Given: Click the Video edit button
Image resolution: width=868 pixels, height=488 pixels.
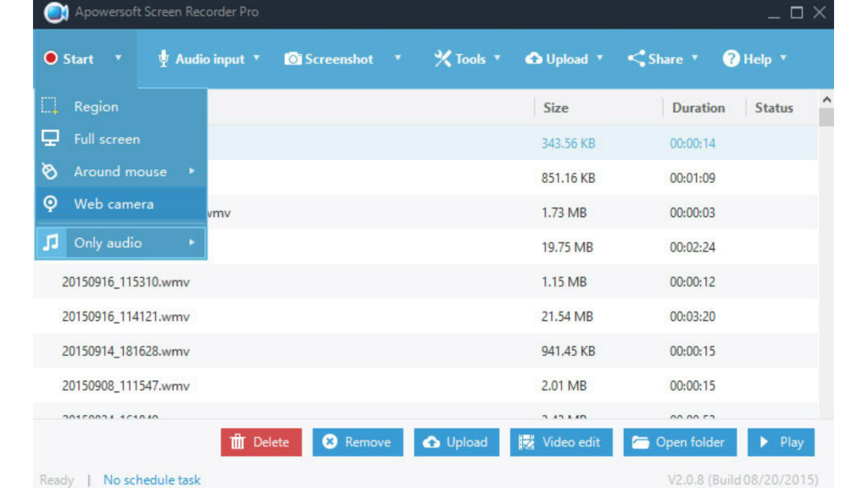Looking at the screenshot, I should (x=560, y=441).
